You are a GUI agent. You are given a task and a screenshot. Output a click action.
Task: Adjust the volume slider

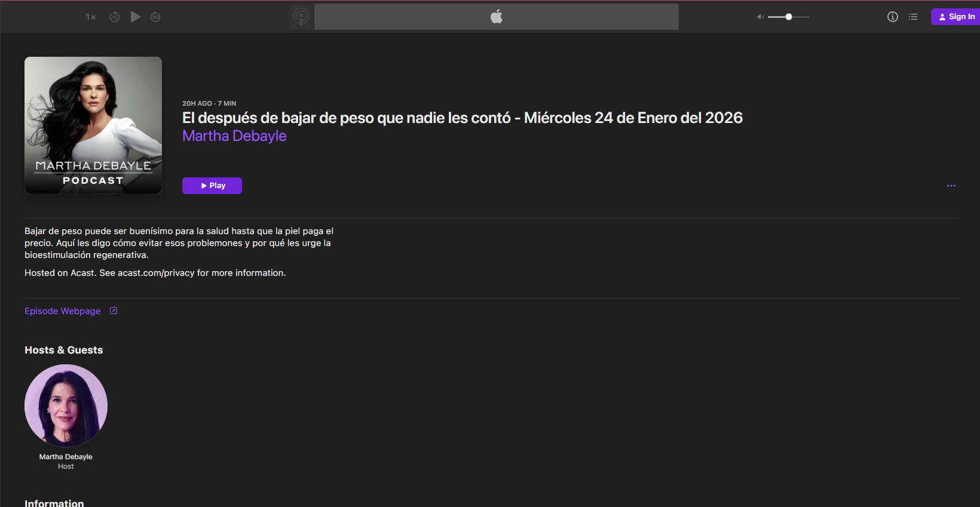point(789,17)
